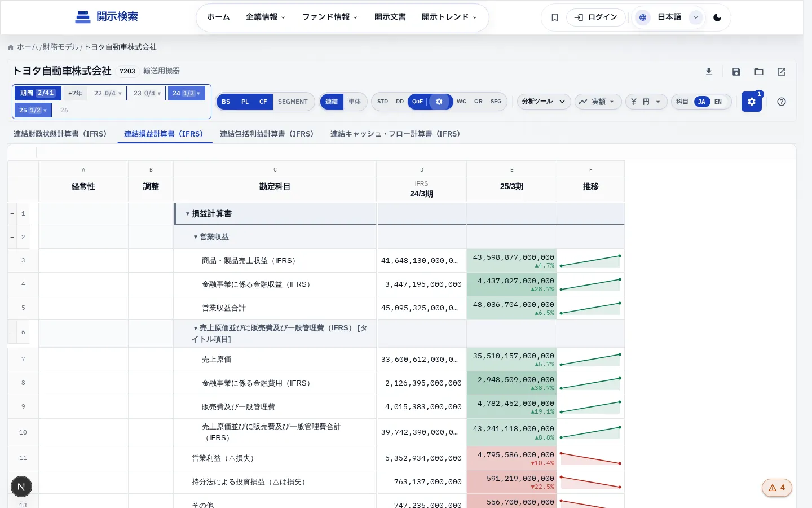Download the financial model data

point(709,72)
